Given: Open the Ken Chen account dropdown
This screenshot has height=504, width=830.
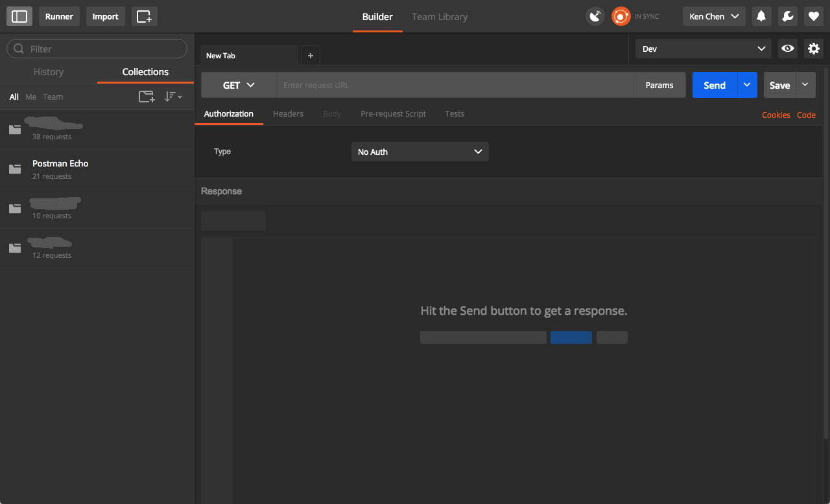Looking at the screenshot, I should pyautogui.click(x=714, y=16).
